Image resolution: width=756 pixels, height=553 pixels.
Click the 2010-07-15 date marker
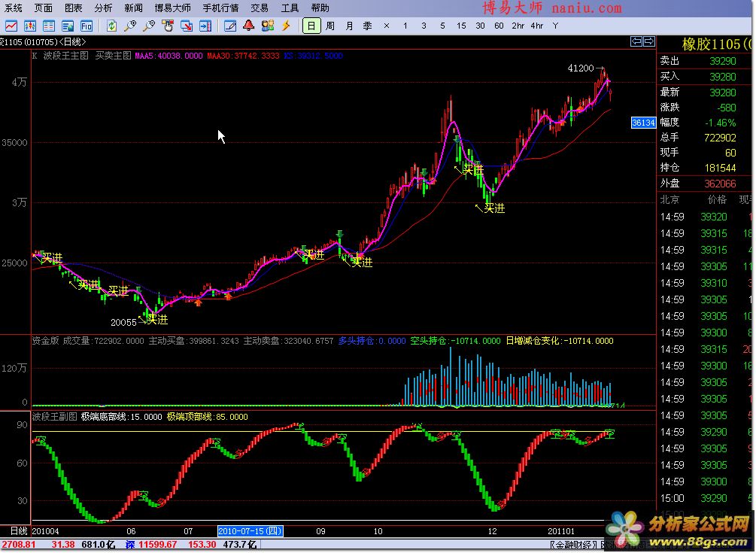pos(250,531)
